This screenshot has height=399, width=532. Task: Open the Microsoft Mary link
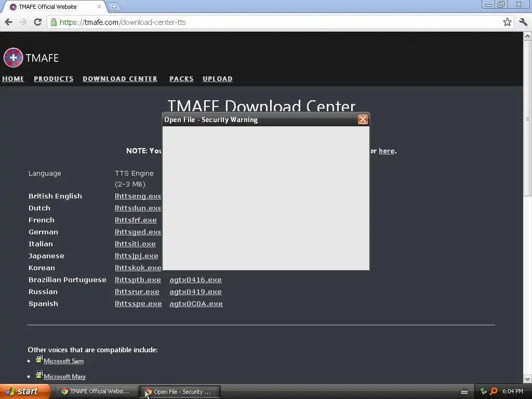(x=64, y=377)
